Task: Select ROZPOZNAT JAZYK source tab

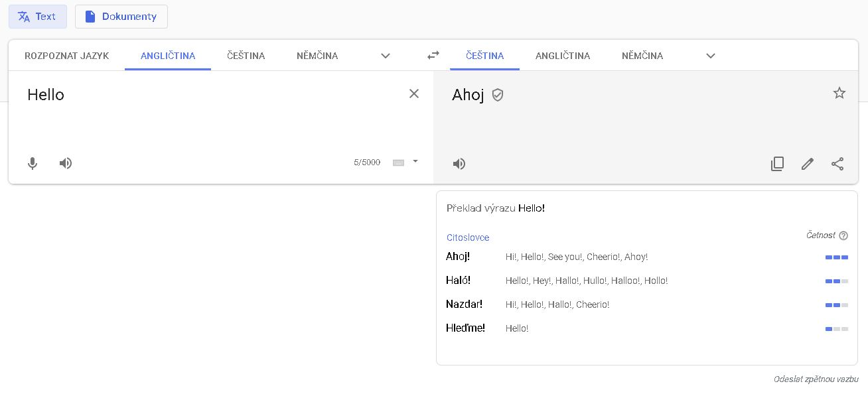Action: tap(66, 56)
